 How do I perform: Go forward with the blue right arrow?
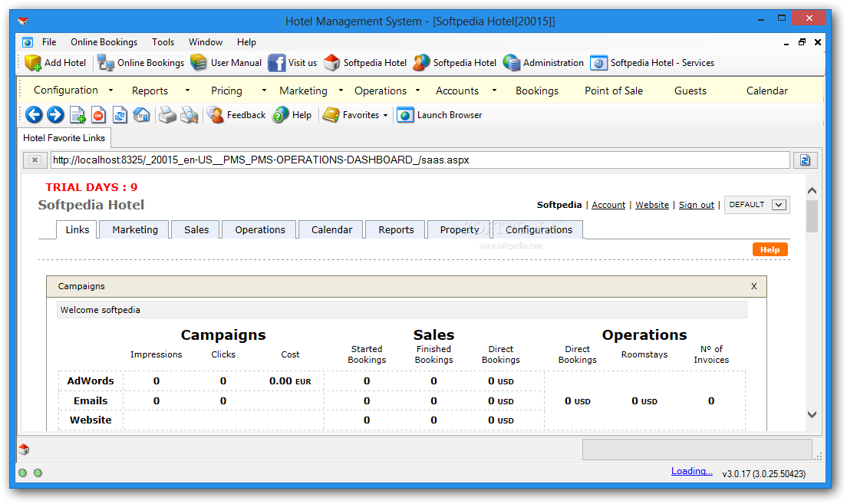point(55,114)
